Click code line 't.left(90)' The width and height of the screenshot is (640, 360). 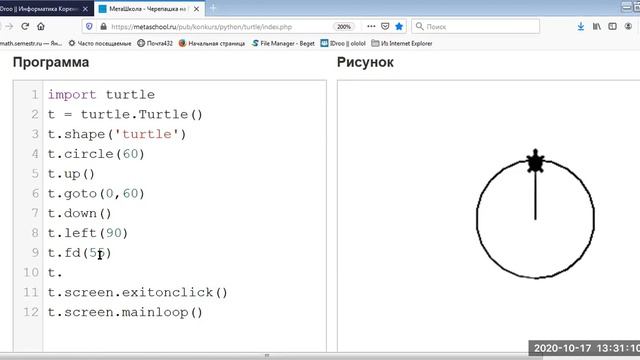click(88, 233)
